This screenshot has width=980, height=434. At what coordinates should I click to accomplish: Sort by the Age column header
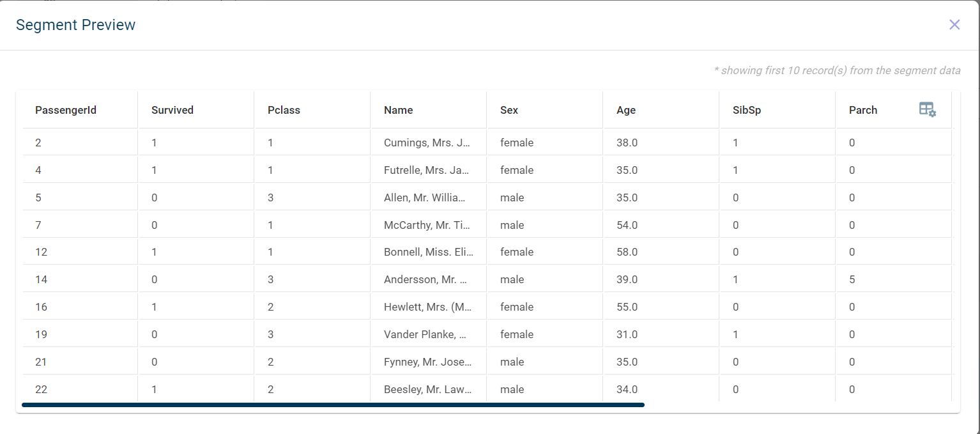(x=626, y=110)
